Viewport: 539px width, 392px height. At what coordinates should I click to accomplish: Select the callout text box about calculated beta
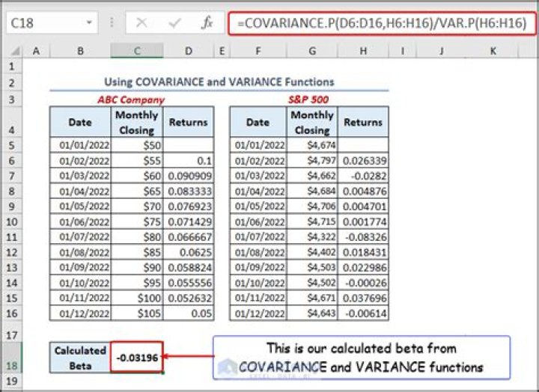(x=362, y=358)
